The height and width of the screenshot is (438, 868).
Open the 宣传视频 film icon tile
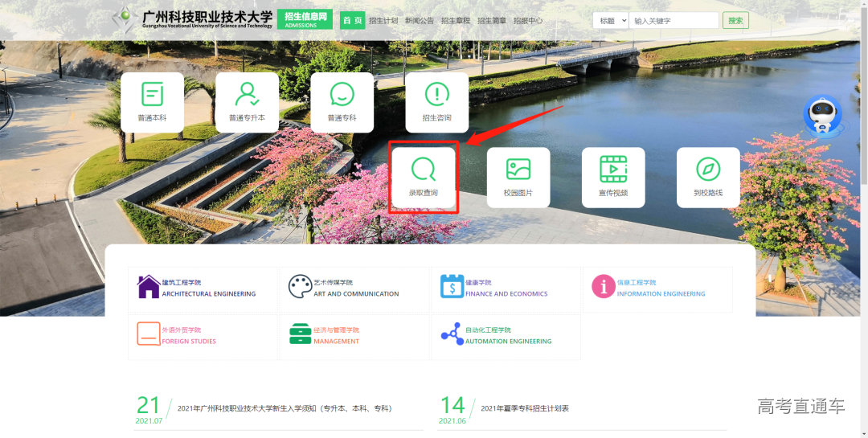point(613,178)
